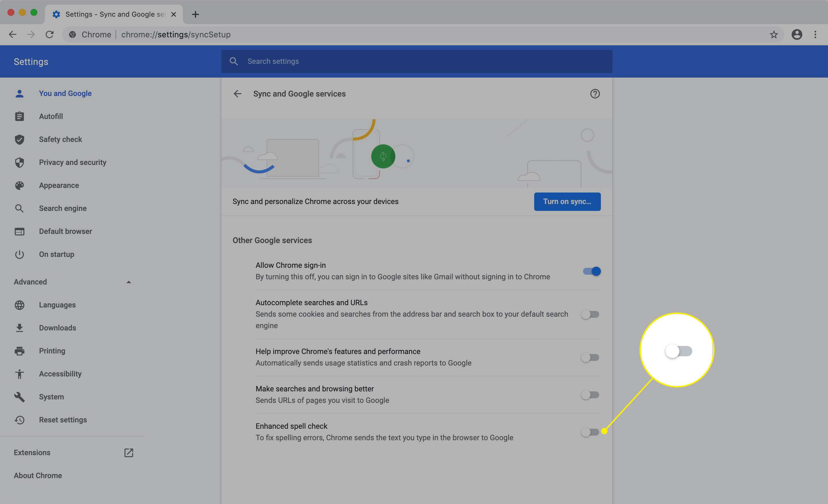Click 'Sync and personalize Chrome across your devices'
Screen dimensions: 828x504
[x=316, y=201]
